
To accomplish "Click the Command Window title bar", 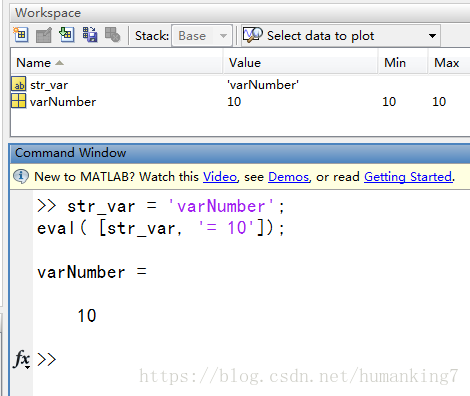I will click(x=239, y=153).
